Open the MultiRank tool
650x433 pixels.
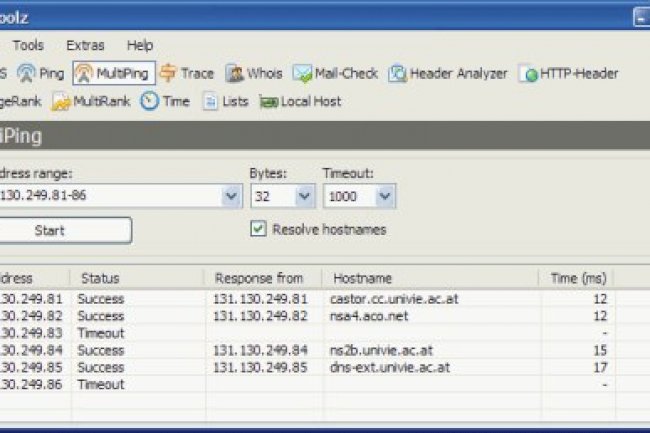tap(91, 101)
